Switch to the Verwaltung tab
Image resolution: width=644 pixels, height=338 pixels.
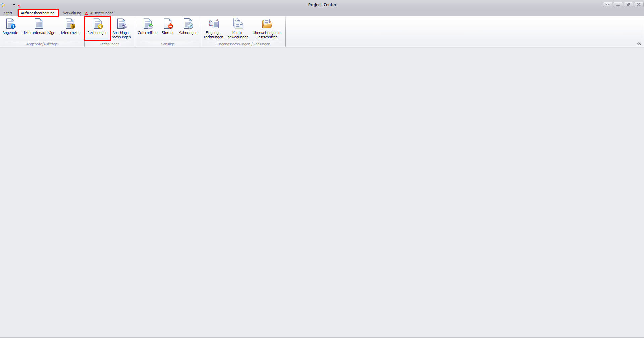click(72, 13)
